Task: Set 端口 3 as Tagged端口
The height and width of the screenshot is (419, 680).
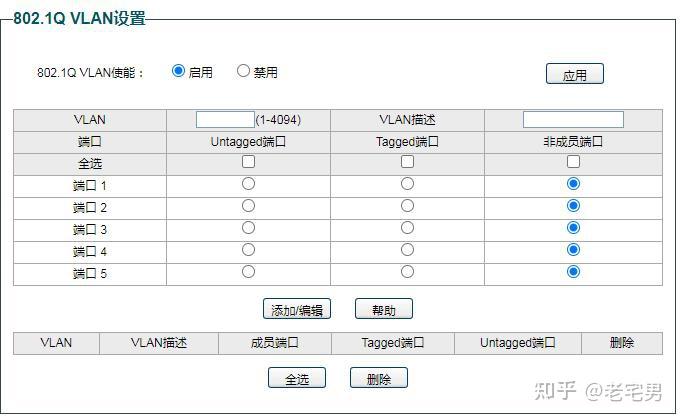Action: tap(407, 228)
